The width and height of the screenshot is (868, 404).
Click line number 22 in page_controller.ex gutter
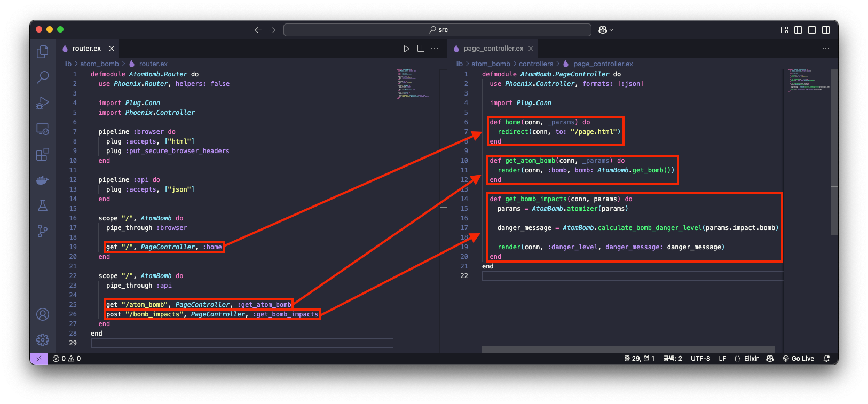(464, 276)
